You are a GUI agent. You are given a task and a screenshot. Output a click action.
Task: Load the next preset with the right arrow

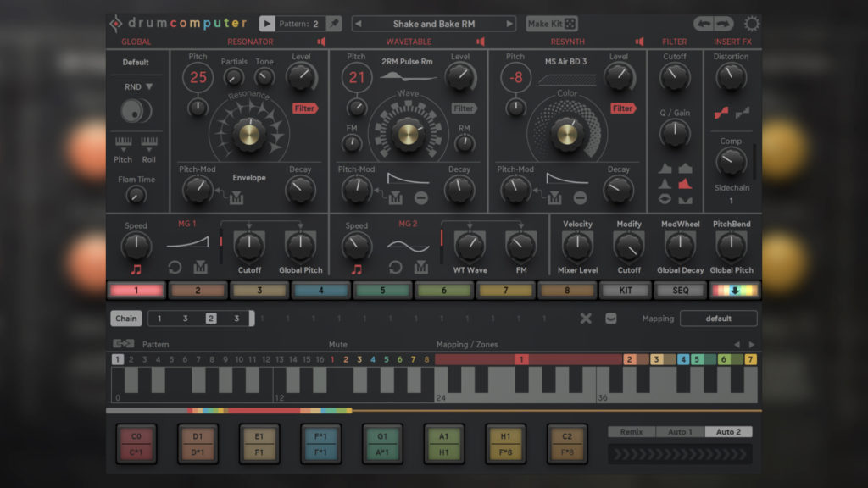(509, 24)
